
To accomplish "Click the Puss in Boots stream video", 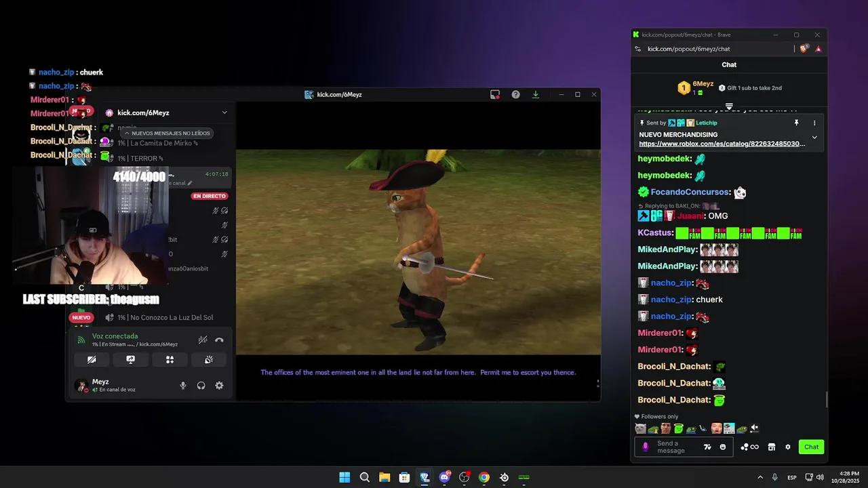I will point(418,252).
